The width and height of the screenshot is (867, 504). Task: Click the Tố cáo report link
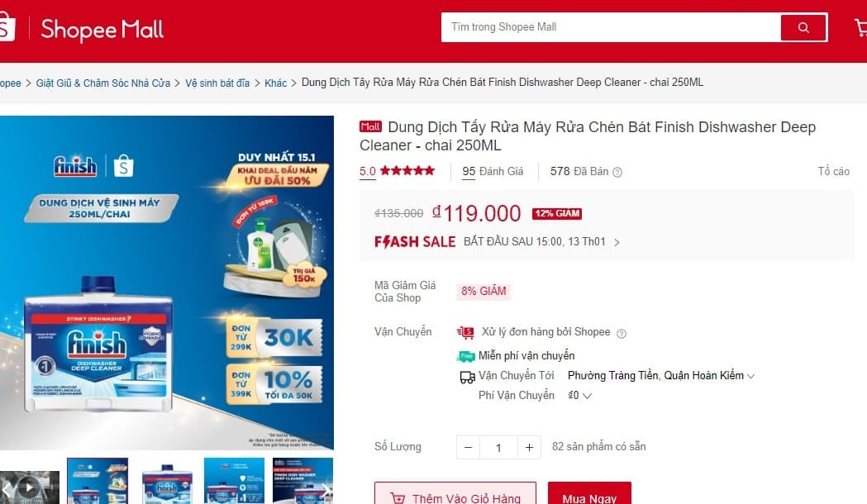(833, 171)
